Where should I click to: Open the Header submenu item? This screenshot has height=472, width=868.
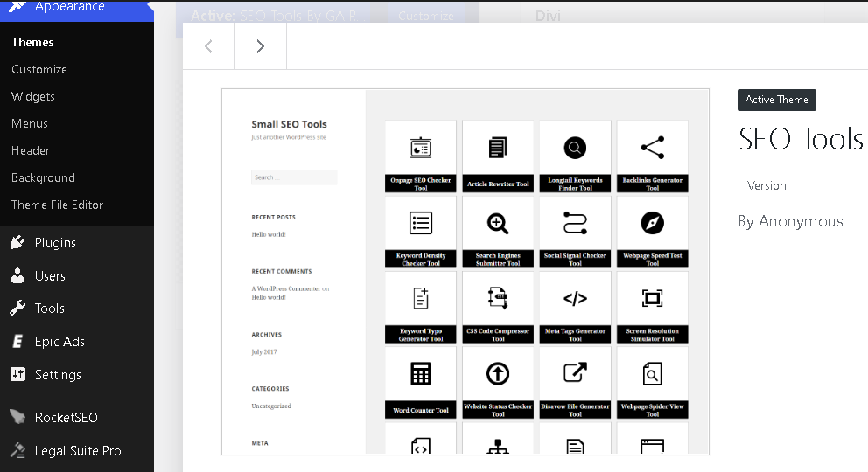pos(31,150)
